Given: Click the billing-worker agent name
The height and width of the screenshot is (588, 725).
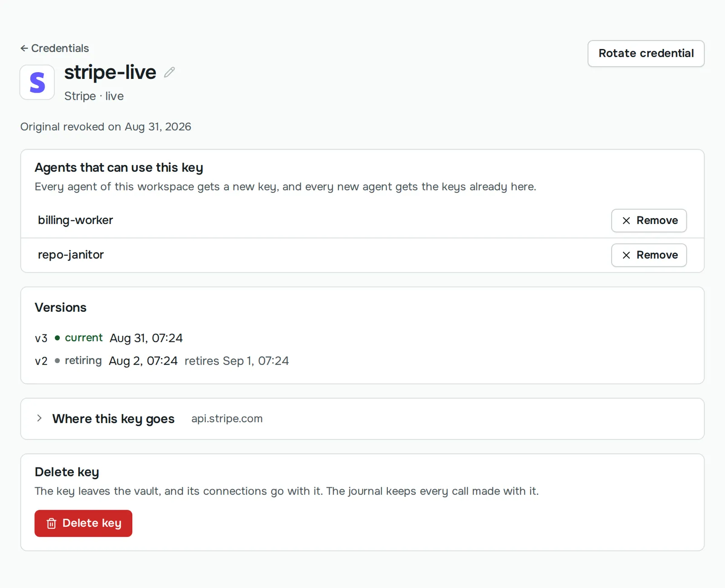Looking at the screenshot, I should (x=75, y=220).
